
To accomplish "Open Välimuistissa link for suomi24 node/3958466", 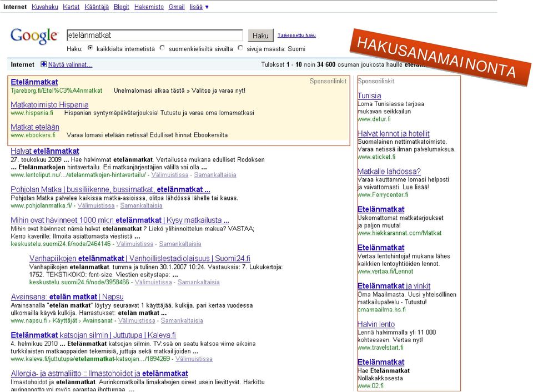I will [153, 282].
